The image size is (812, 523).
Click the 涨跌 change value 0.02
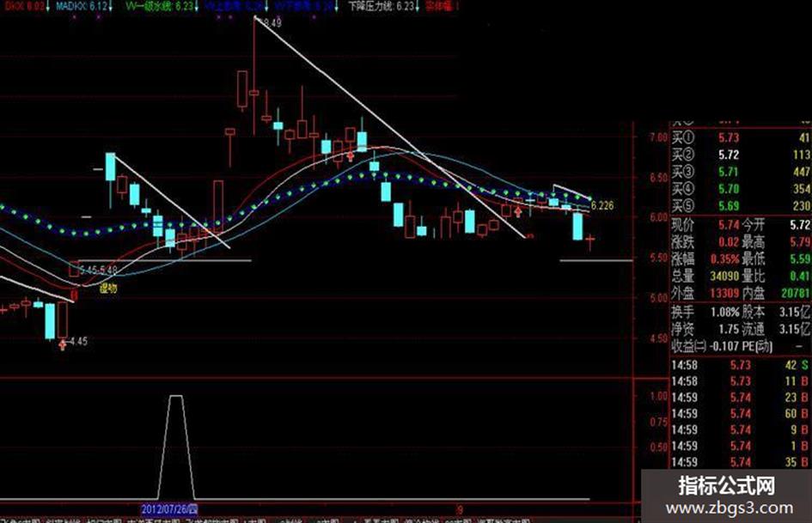point(729,242)
